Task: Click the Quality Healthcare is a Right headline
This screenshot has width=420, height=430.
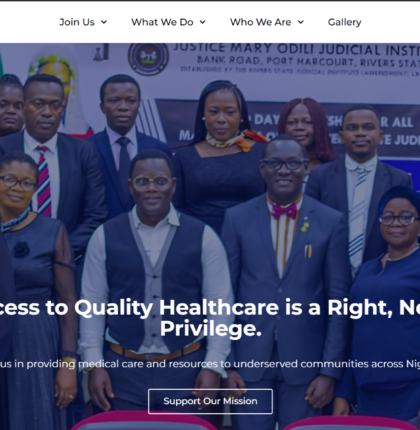Action: tap(210, 307)
